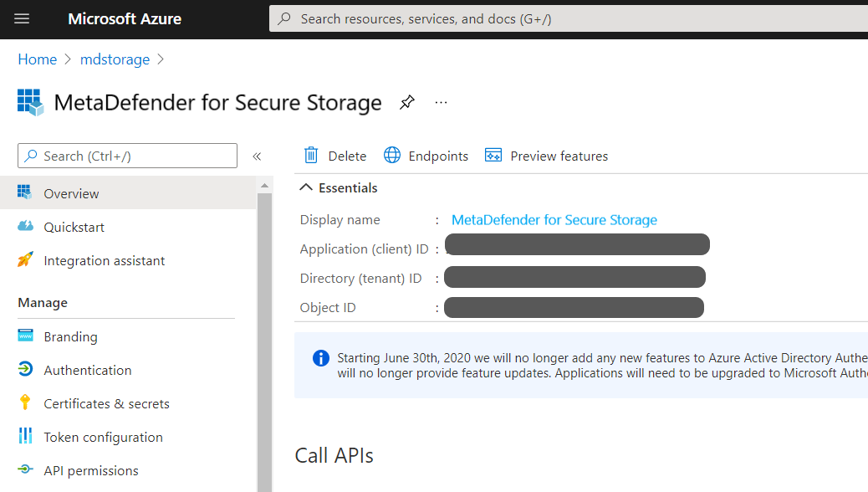Viewport: 868px width, 492px height.
Task: Focus the sidebar Search (Ctrl+/) field
Action: point(127,156)
